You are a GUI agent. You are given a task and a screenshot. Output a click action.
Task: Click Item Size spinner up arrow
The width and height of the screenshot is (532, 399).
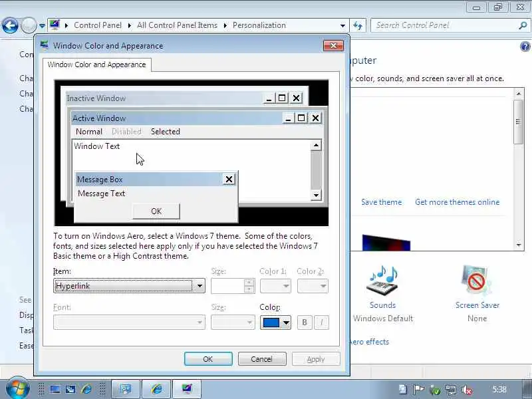pyautogui.click(x=249, y=282)
